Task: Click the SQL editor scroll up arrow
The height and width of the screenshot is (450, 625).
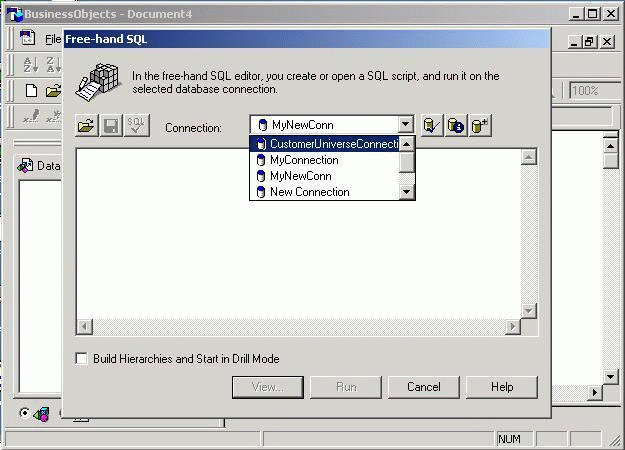Action: point(529,157)
